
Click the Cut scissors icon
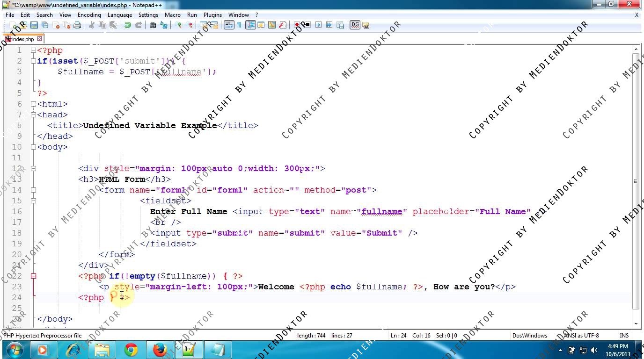(x=92, y=25)
